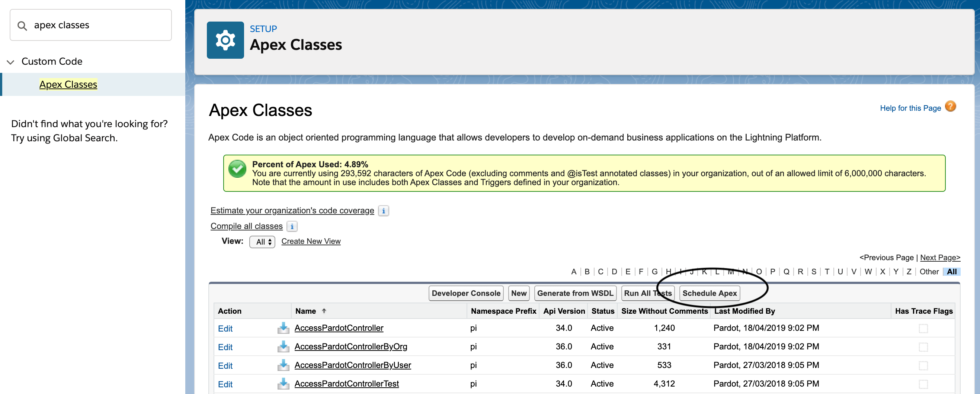Filter classes by letter S
Viewport: 980px width, 394px height.
814,272
